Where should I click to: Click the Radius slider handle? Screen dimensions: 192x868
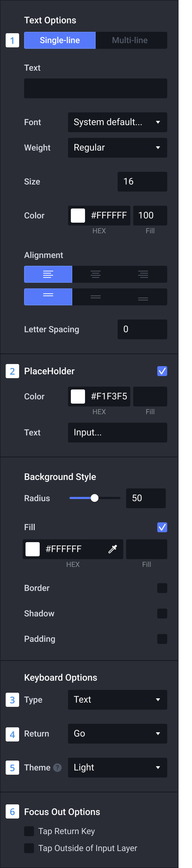[x=95, y=498]
